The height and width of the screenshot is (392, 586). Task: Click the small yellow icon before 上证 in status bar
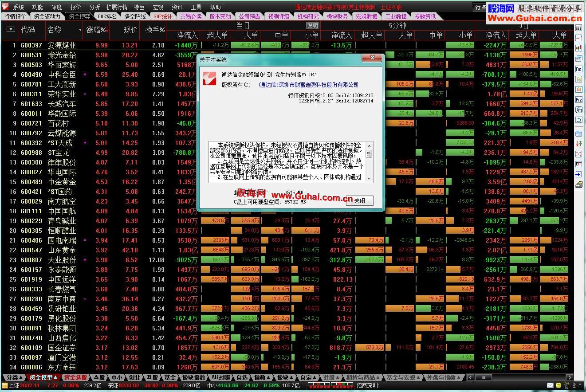click(4, 385)
